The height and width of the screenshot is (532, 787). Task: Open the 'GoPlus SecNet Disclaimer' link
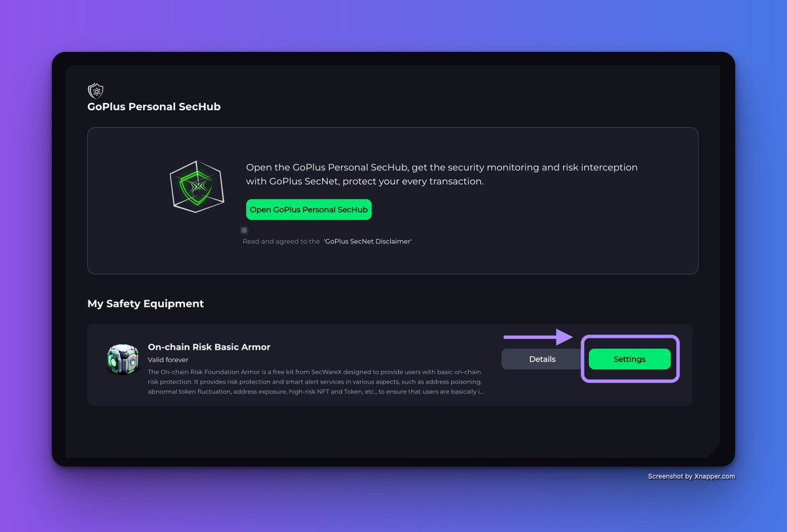367,241
